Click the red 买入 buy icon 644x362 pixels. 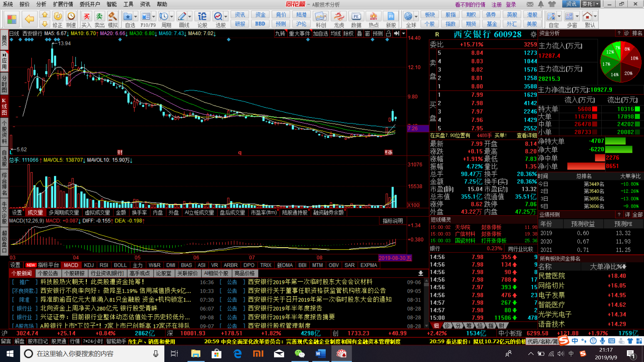[x=87, y=19]
